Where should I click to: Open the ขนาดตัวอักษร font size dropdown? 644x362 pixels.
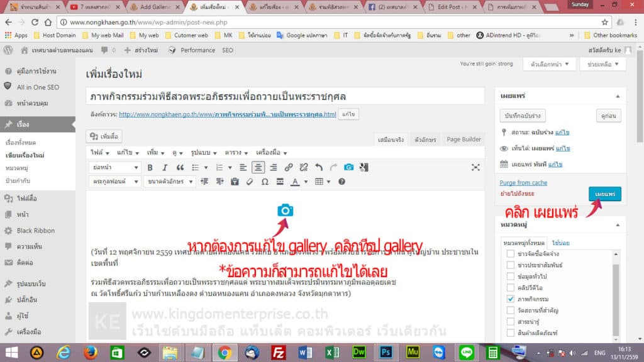[x=169, y=181]
